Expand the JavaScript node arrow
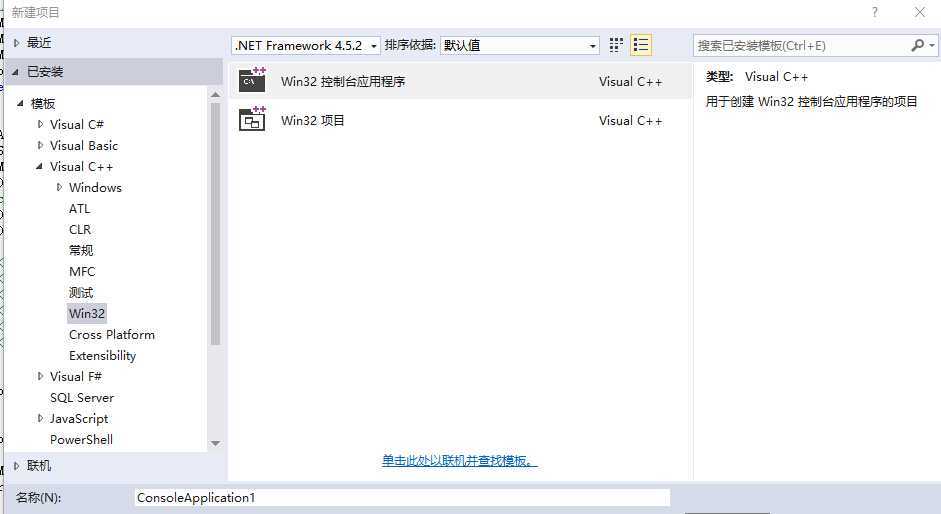 (40, 418)
